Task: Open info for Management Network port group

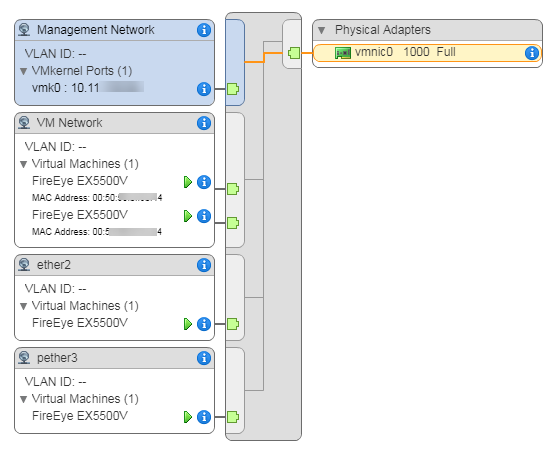Action: 204,30
